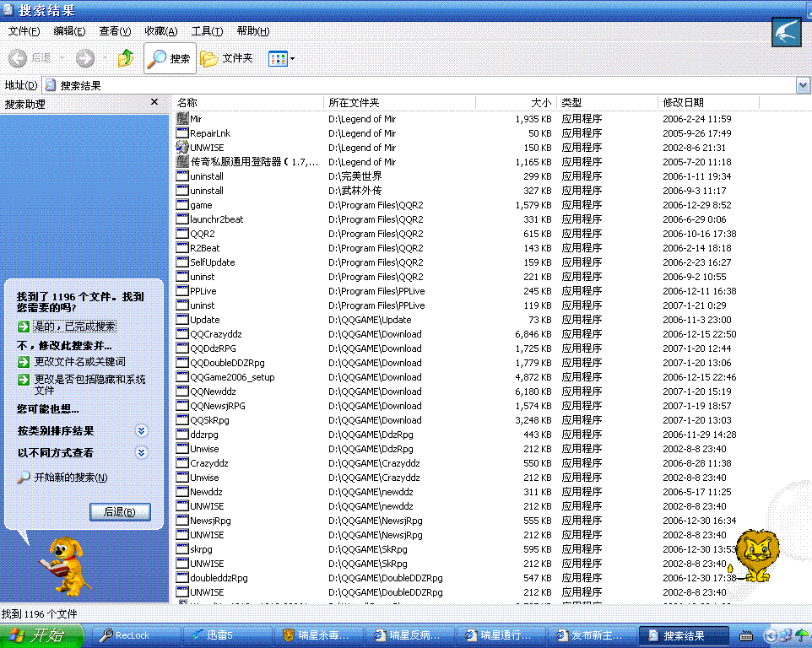The height and width of the screenshot is (648, 812).
Task: Select the QQNewsjRPG file icon
Action: click(182, 406)
